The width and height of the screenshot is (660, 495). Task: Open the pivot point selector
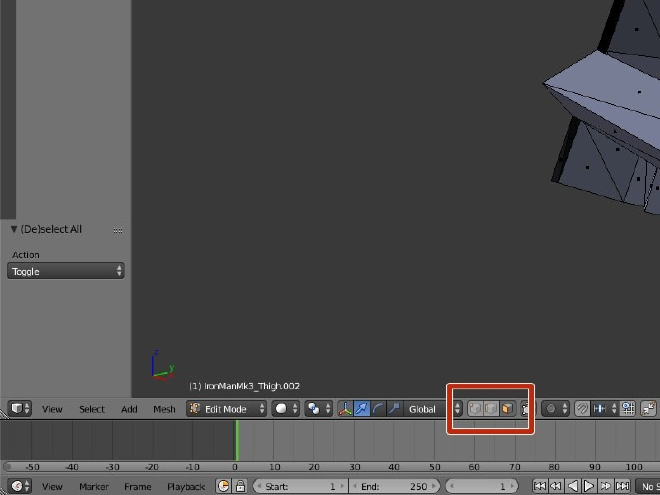click(318, 409)
